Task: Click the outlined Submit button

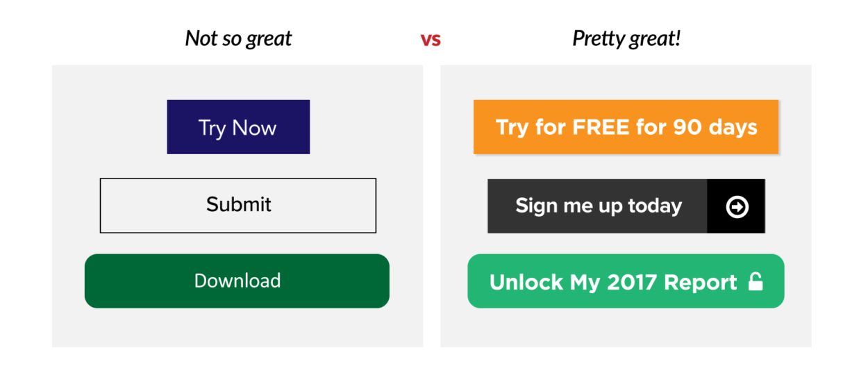Action: [x=238, y=205]
